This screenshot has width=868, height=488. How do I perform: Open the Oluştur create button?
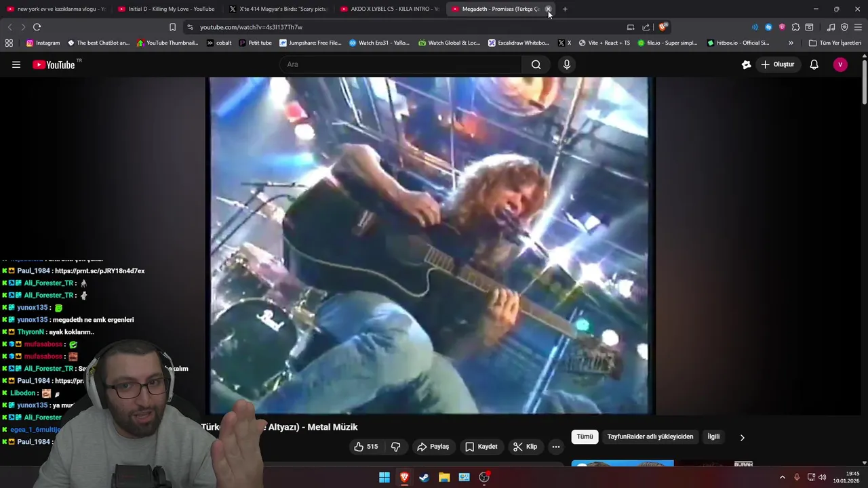pyautogui.click(x=778, y=64)
